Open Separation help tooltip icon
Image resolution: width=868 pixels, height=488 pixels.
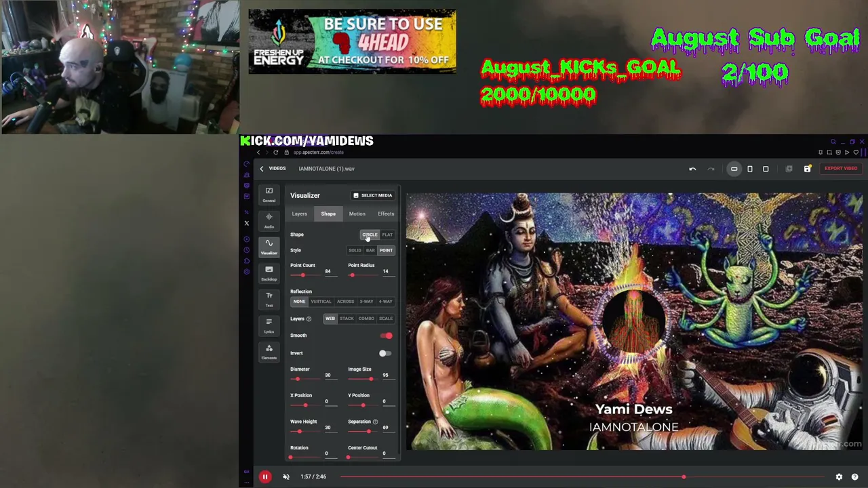coord(375,422)
